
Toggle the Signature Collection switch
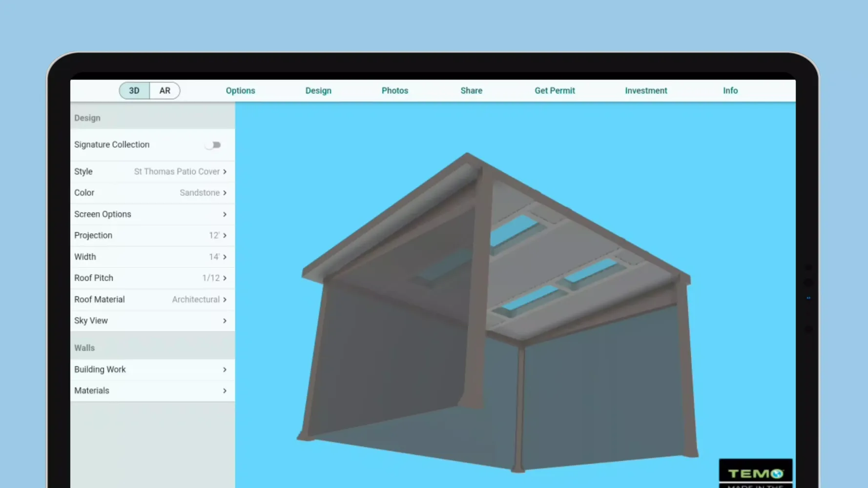tap(213, 145)
